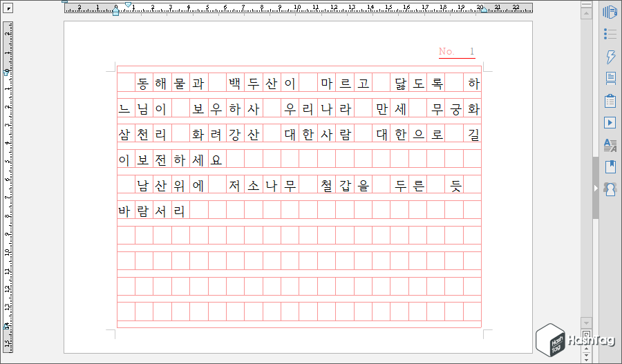The width and height of the screenshot is (622, 364).
Task: Click the split-window handle above scrollbar
Action: pyautogui.click(x=586, y=4)
